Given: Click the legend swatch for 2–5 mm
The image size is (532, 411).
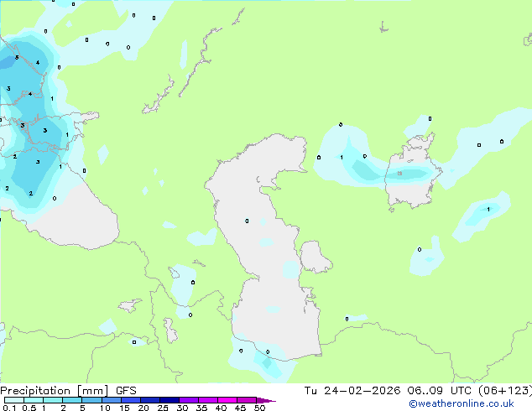Looking at the screenshot, I should click(72, 400).
